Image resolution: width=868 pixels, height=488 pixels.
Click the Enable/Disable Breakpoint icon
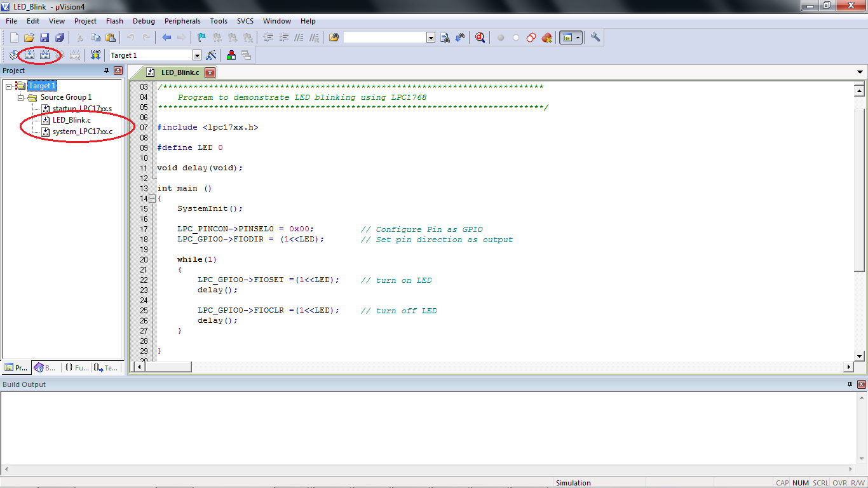(516, 37)
